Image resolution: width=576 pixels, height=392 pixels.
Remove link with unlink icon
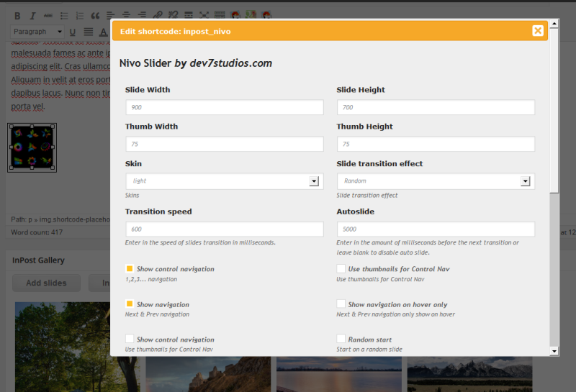(x=173, y=15)
